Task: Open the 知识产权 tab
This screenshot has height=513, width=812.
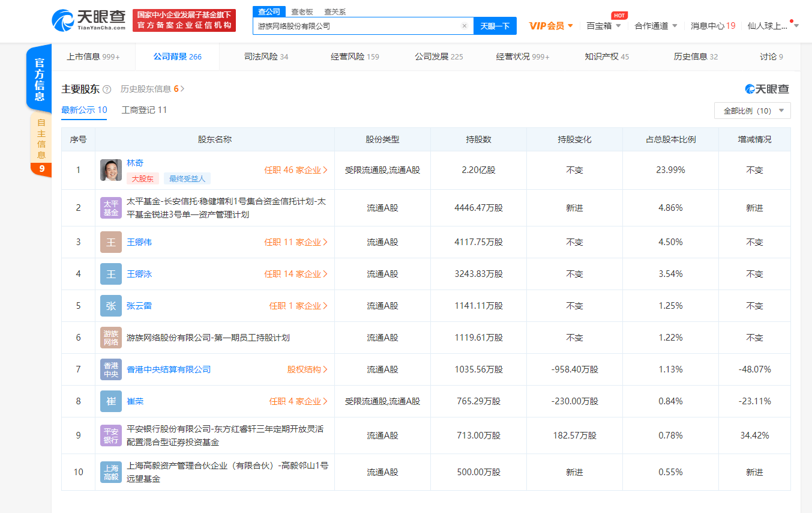Action: [607, 56]
